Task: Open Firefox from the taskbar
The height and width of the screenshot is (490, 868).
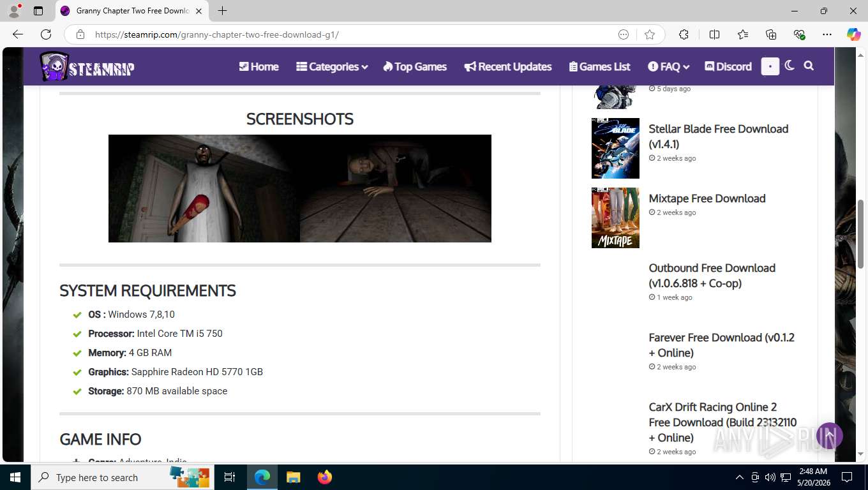Action: (x=325, y=477)
